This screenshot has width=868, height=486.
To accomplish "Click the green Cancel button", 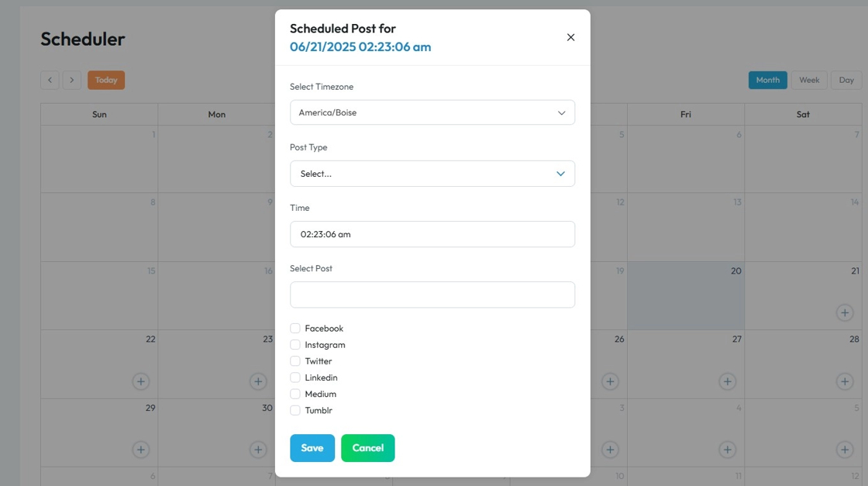I will [367, 448].
